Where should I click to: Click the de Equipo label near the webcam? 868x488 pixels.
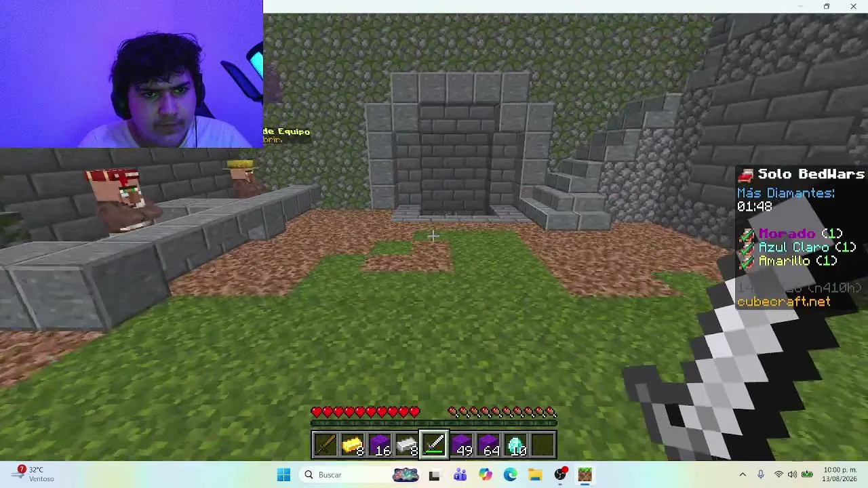[x=287, y=131]
